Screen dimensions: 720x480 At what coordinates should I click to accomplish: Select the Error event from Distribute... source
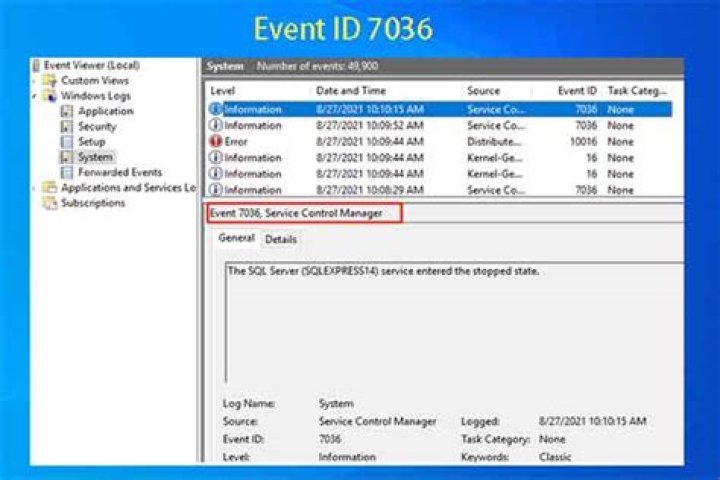[440, 141]
